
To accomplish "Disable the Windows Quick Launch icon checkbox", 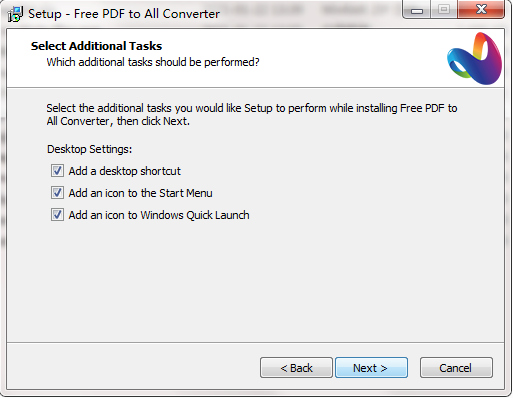I will (x=57, y=215).
